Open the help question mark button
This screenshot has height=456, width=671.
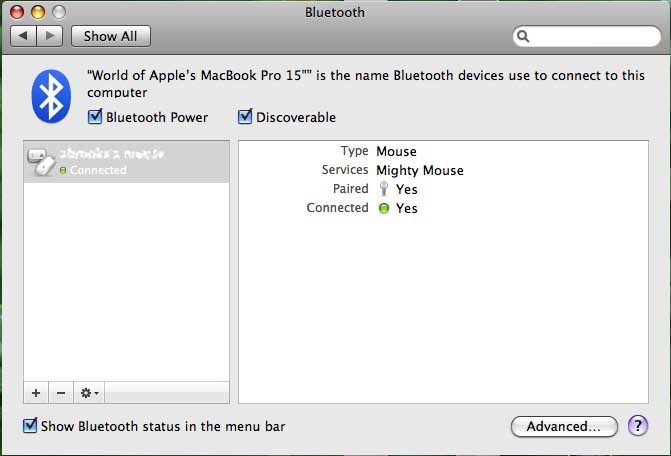coord(638,426)
